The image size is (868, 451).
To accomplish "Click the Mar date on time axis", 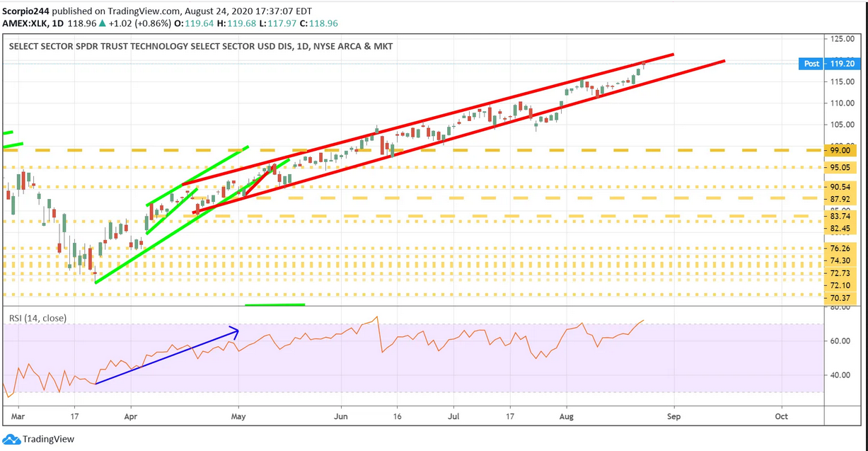I will [18, 416].
